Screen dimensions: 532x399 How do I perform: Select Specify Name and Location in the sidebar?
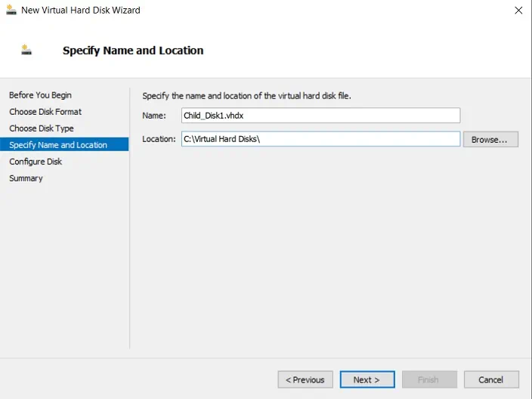click(x=58, y=145)
